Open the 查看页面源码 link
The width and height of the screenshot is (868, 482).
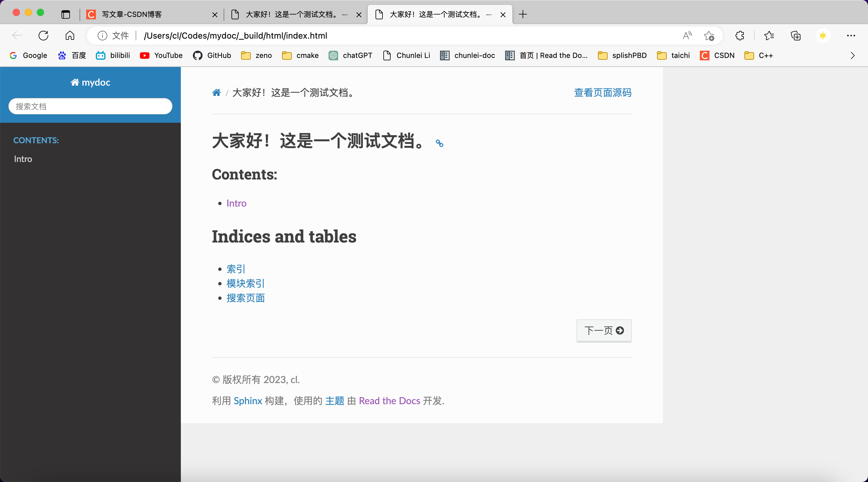coord(602,93)
